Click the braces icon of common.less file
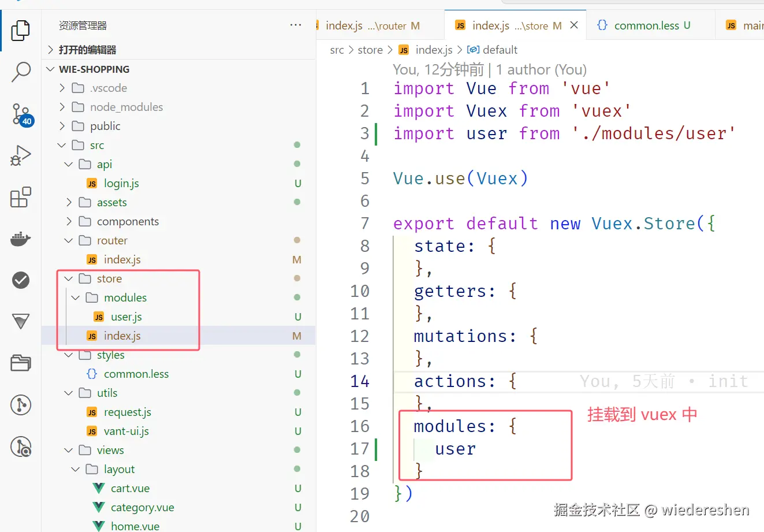The height and width of the screenshot is (532, 764). click(92, 374)
